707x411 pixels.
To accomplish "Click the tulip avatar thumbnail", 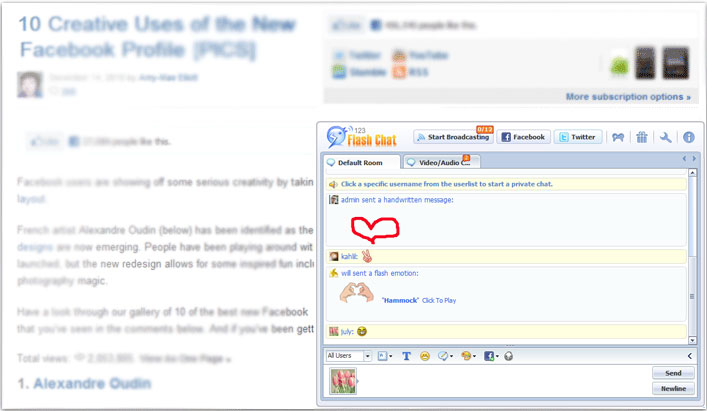I will (343, 381).
